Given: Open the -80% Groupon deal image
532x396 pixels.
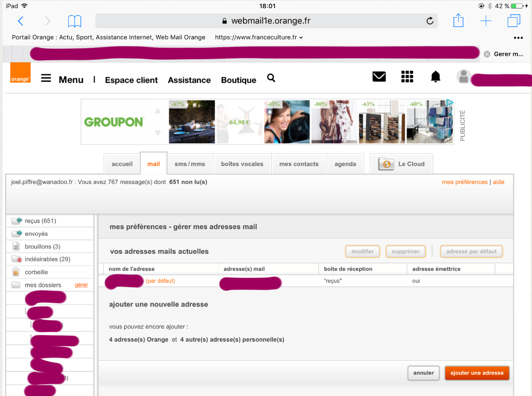Looking at the screenshot, I should point(334,122).
